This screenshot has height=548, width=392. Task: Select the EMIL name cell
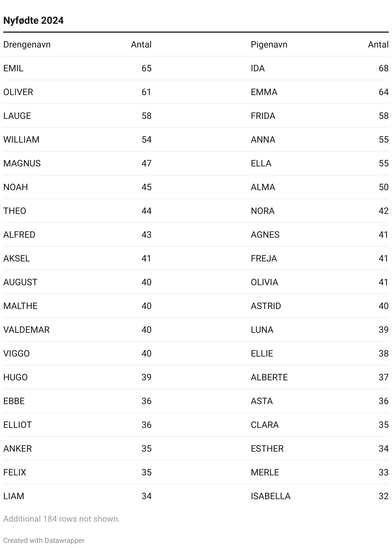[x=13, y=68]
